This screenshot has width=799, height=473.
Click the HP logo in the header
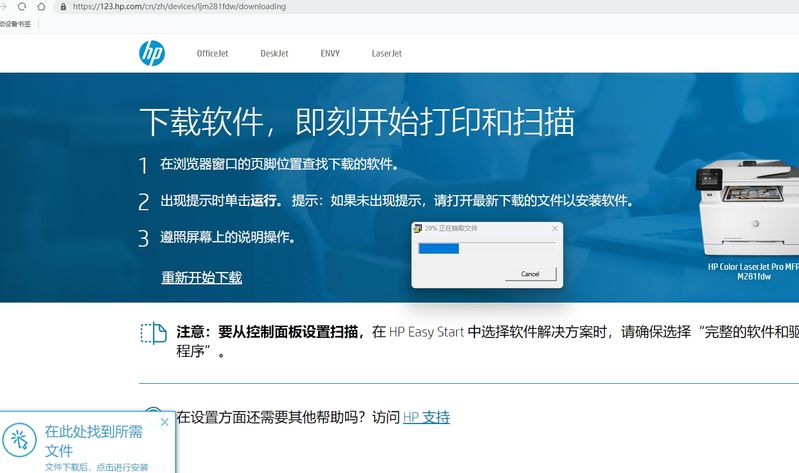coord(151,53)
